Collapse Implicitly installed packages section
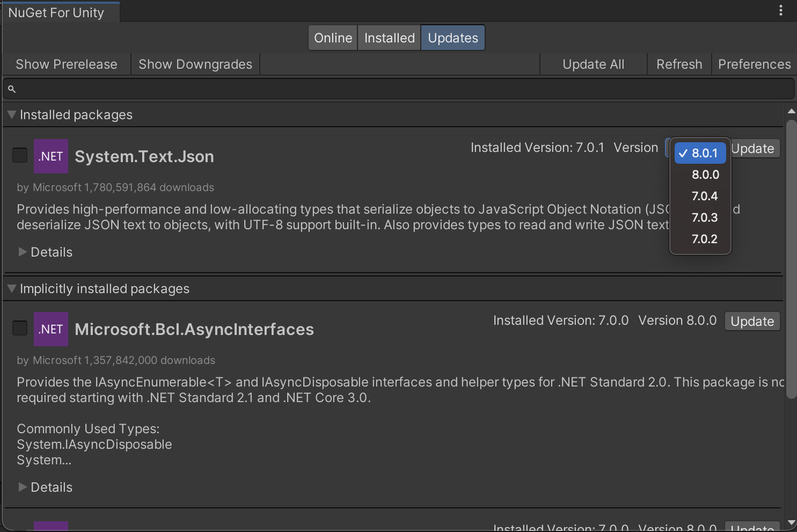This screenshot has width=797, height=532. point(11,289)
